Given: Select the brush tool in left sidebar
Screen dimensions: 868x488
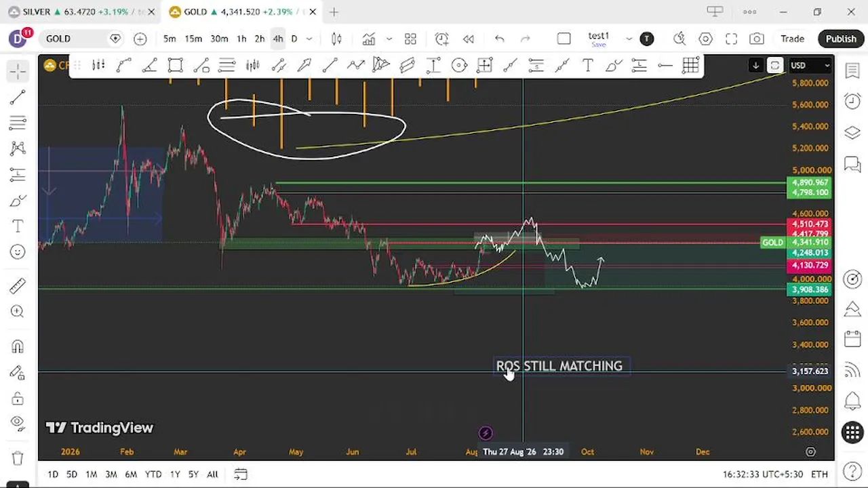Looking at the screenshot, I should pyautogui.click(x=18, y=201).
